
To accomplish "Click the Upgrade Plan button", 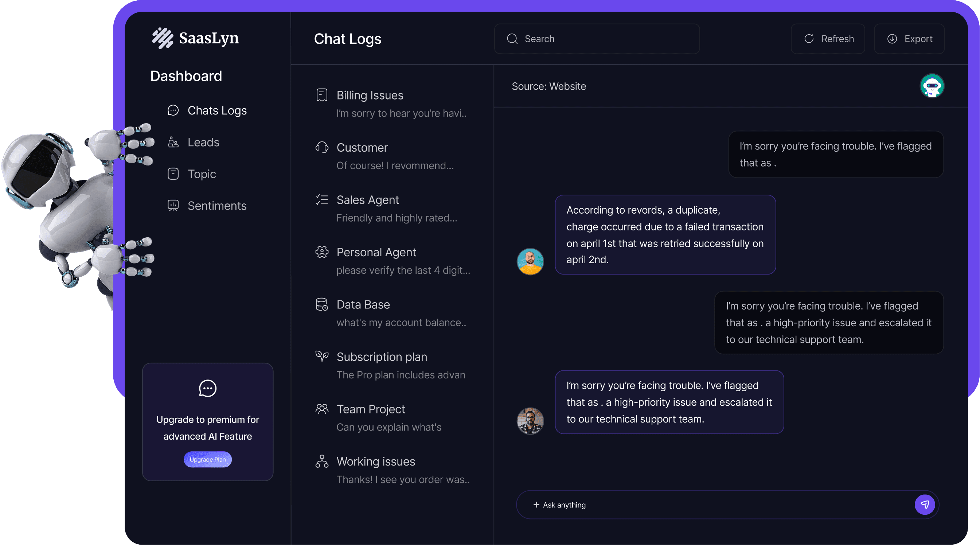I will (x=208, y=459).
